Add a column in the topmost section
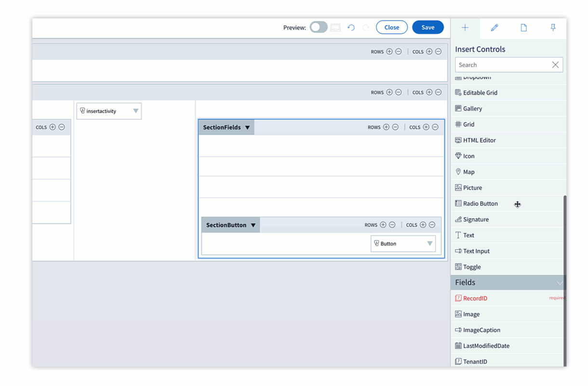Screen dimensions: 588x386 point(429,52)
